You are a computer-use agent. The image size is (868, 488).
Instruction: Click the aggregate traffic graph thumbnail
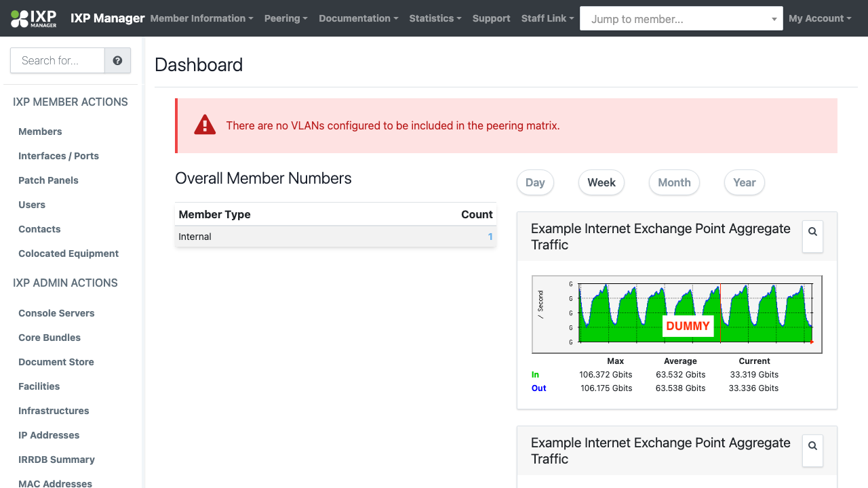click(677, 314)
